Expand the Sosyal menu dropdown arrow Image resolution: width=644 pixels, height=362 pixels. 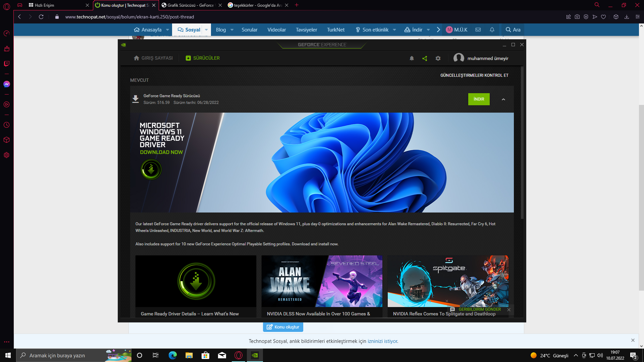tap(206, 29)
